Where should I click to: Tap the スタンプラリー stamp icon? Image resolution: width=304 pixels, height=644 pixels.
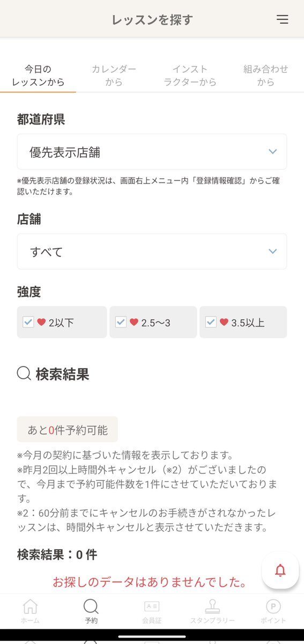coord(213,606)
